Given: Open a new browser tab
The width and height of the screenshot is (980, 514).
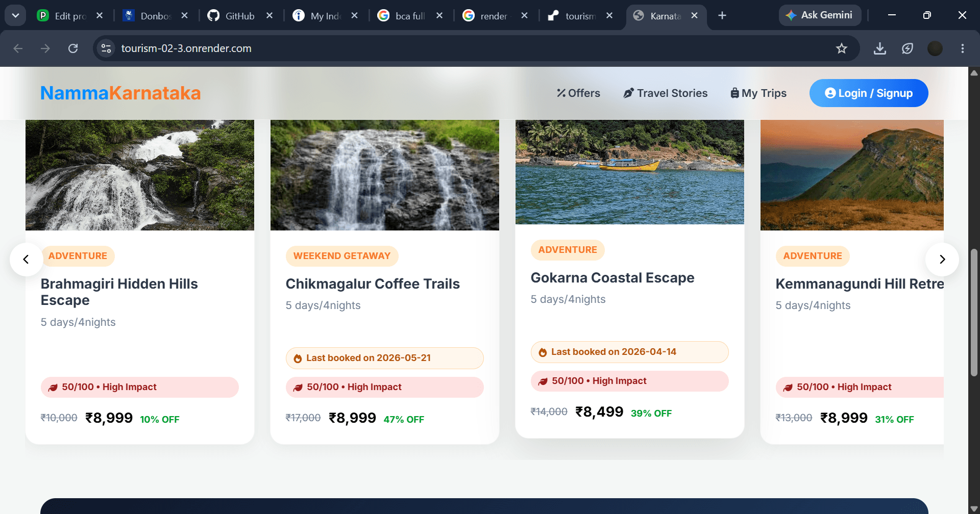Looking at the screenshot, I should click(x=722, y=16).
